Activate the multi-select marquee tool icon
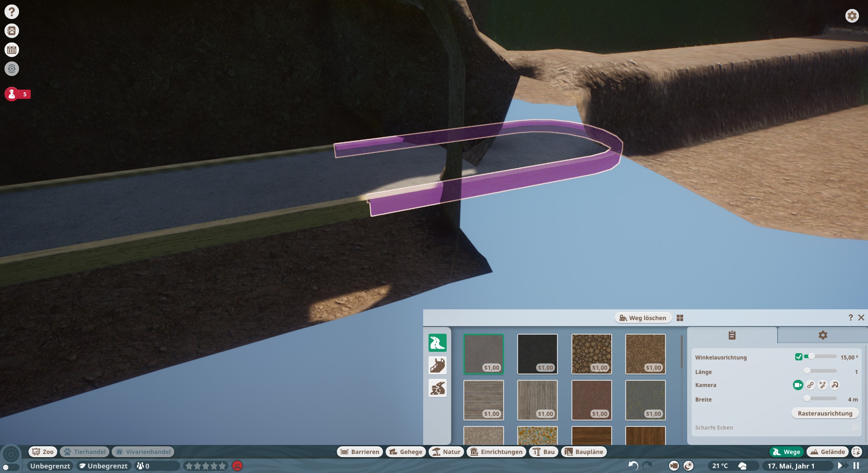 tap(857, 452)
